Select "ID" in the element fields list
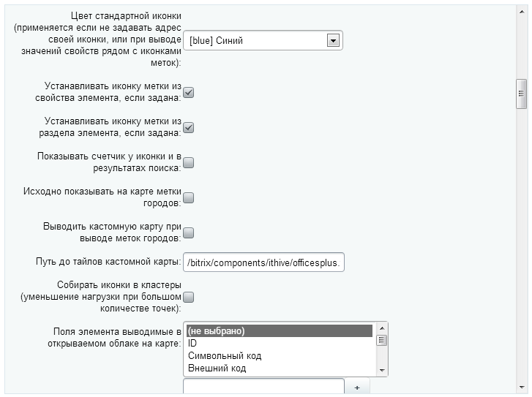 click(x=279, y=343)
